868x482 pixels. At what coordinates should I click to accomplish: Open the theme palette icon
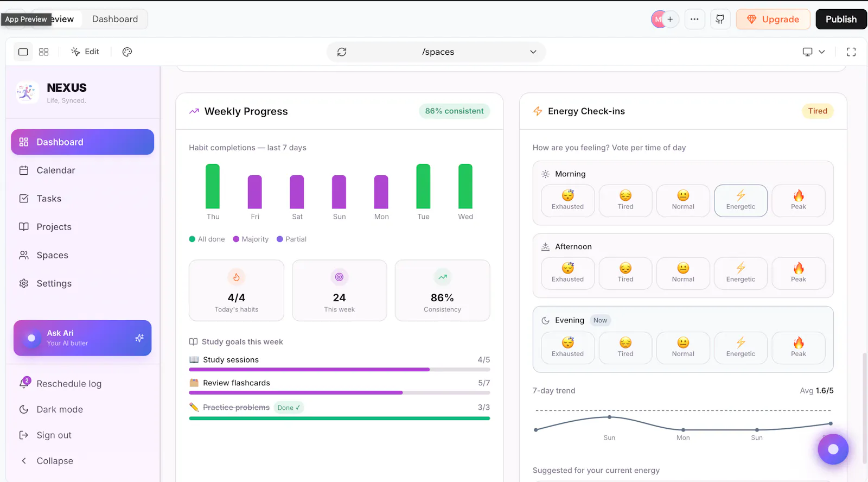click(127, 52)
